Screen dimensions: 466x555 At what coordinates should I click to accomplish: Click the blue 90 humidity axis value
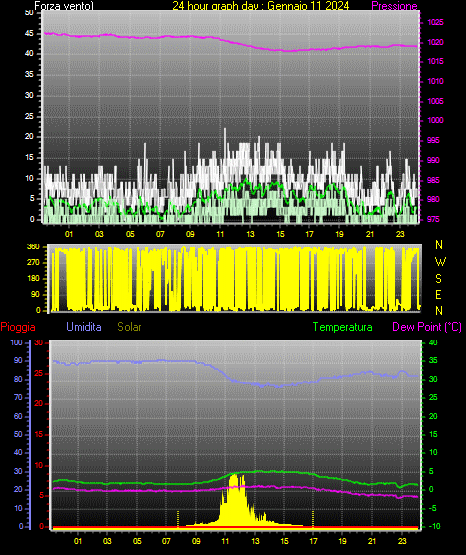click(18, 360)
